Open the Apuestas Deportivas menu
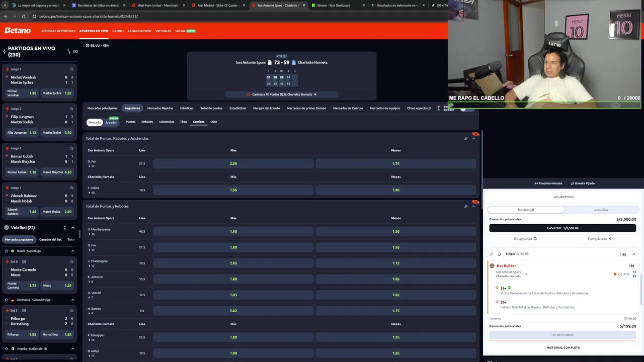The height and width of the screenshot is (362, 644). [58, 31]
